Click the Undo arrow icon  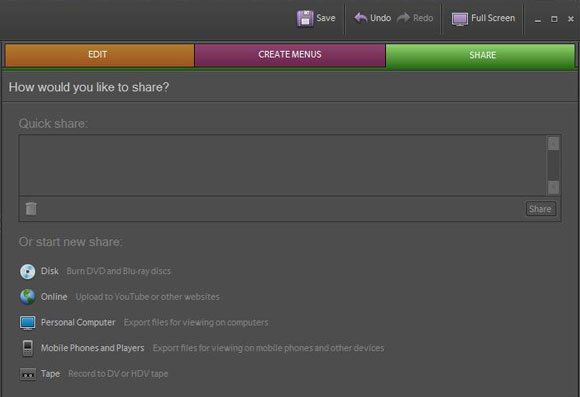click(x=361, y=18)
